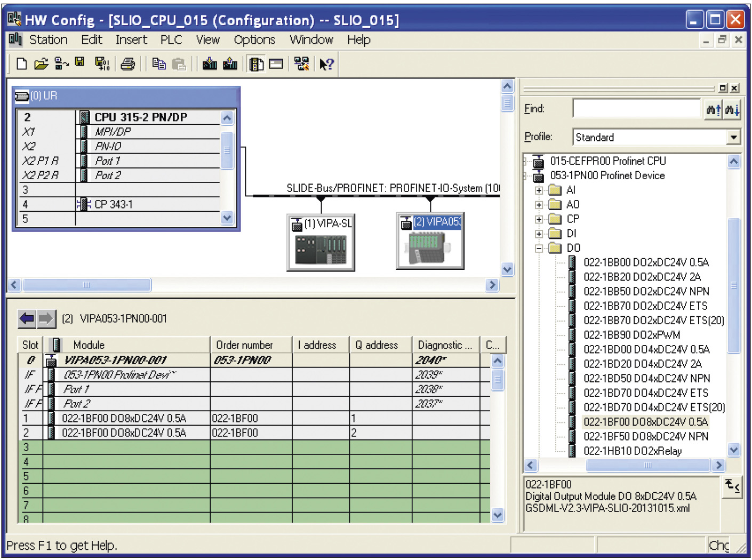Select 022-1BB90 DO2xPWM module

pos(632,335)
